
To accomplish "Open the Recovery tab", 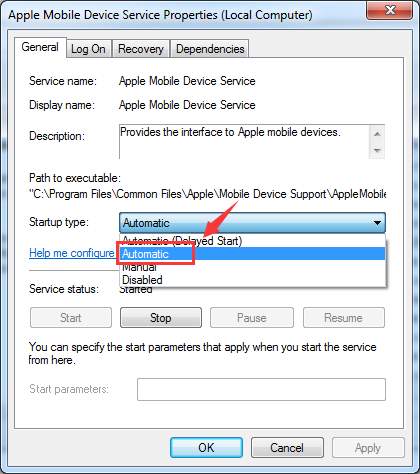I will point(141,49).
